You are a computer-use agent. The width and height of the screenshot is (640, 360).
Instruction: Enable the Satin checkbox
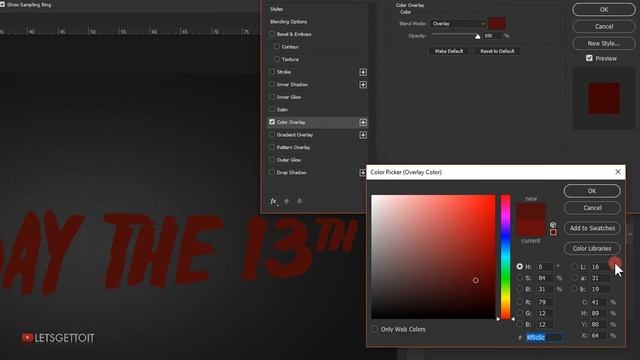[272, 109]
